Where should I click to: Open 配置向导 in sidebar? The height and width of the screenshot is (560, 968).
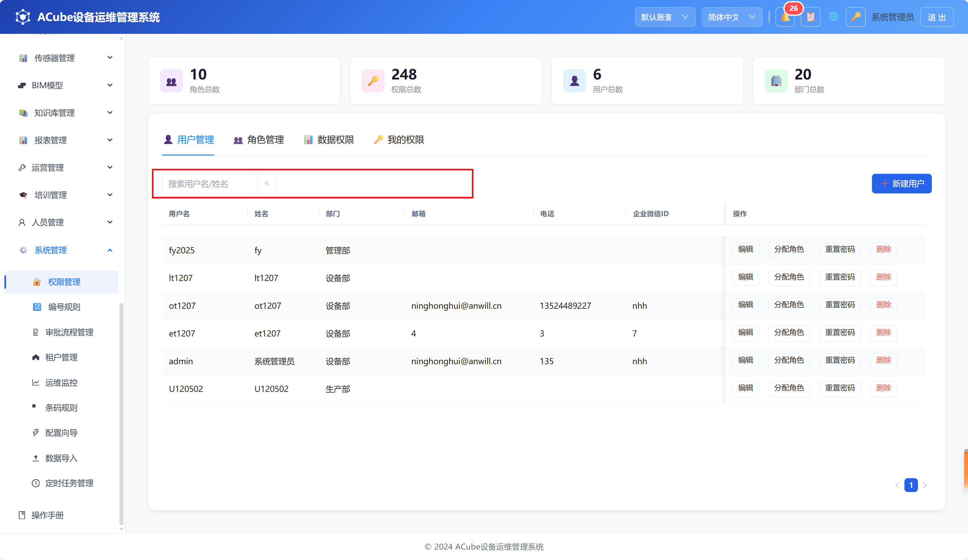62,433
